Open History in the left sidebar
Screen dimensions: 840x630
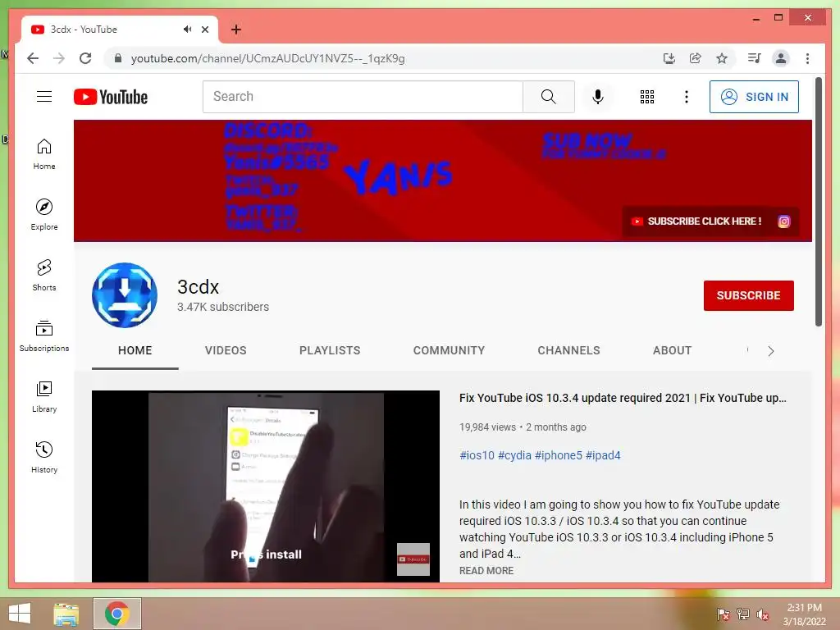pyautogui.click(x=44, y=457)
